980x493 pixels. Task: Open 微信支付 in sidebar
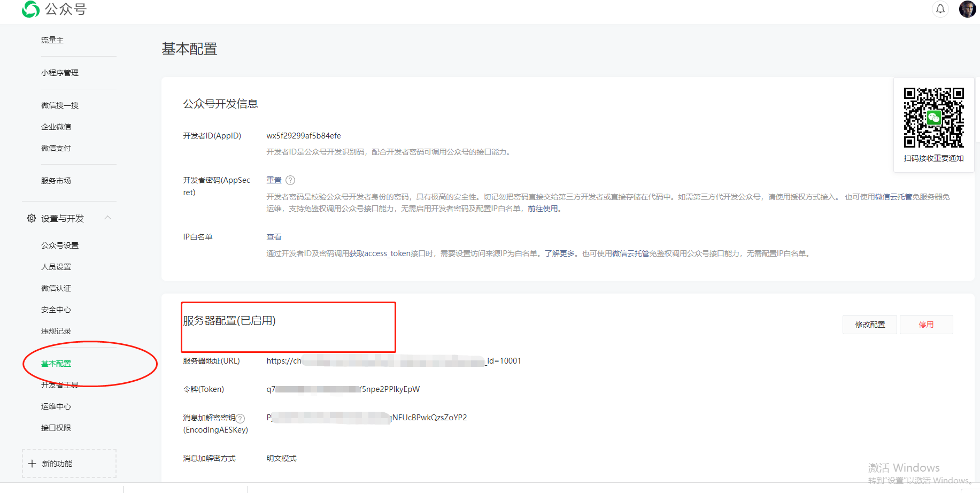point(56,148)
